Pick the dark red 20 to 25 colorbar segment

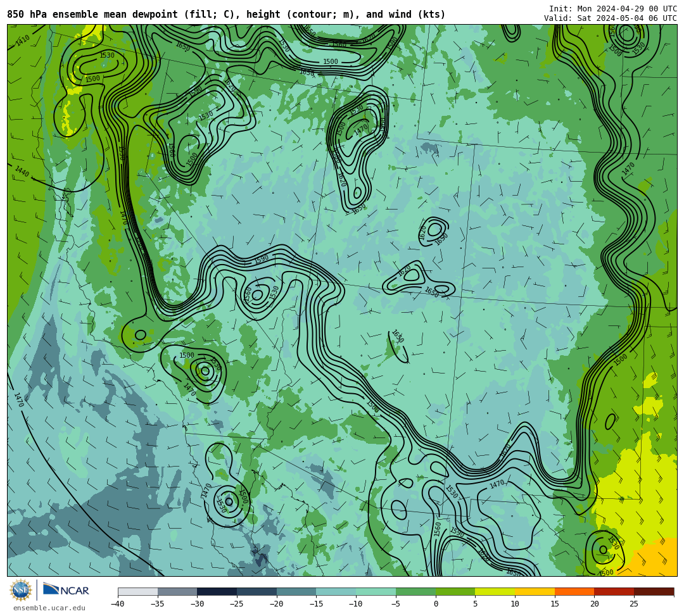click(614, 591)
